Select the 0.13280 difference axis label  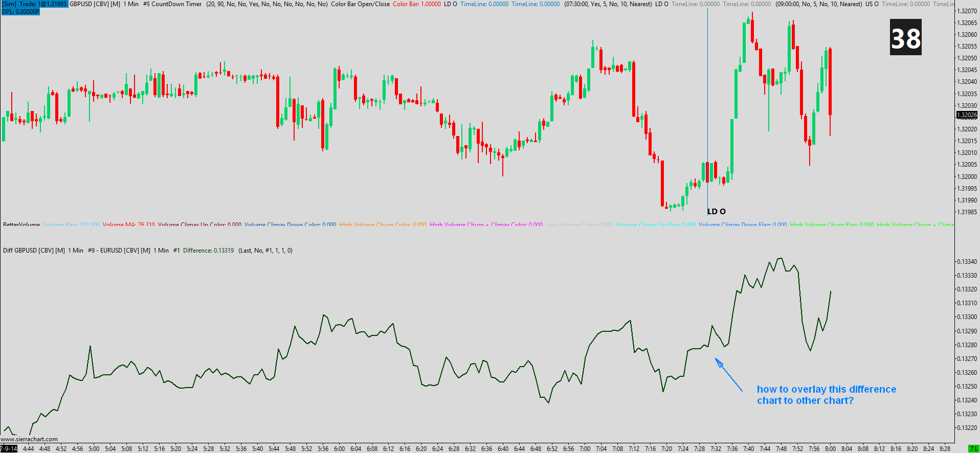click(x=967, y=345)
